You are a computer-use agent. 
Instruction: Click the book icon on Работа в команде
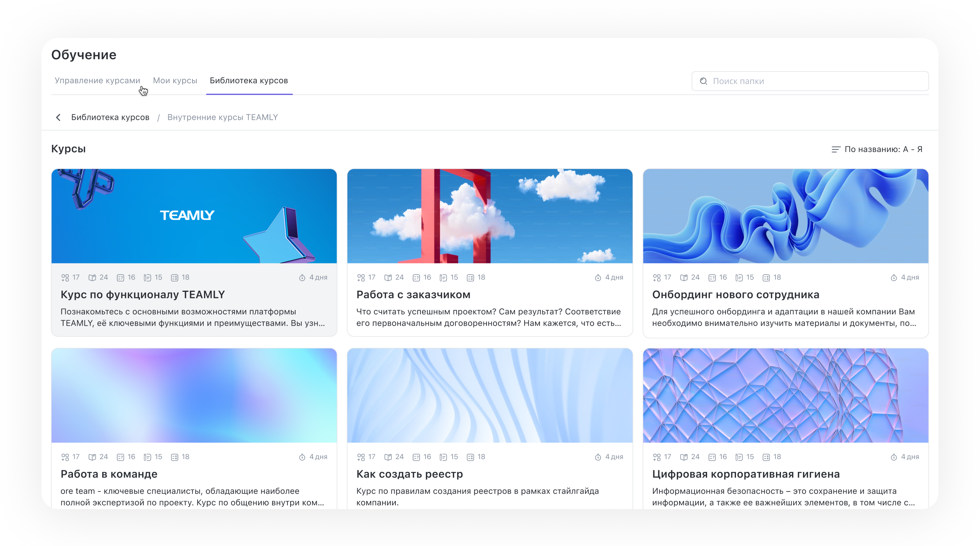coord(92,457)
